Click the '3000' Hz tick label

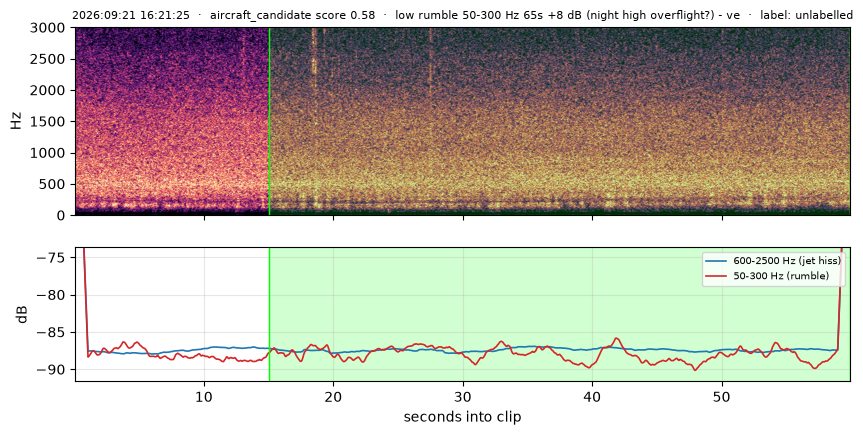point(50,28)
